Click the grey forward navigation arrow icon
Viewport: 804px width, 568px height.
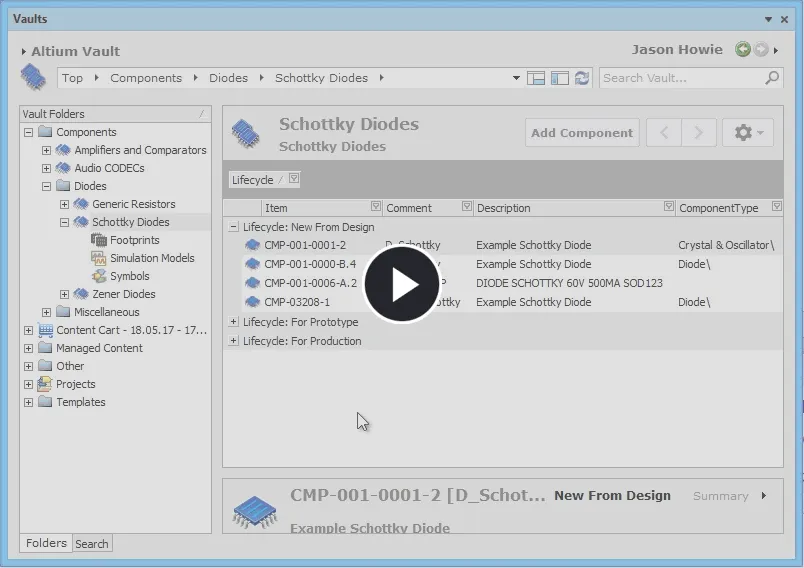(x=761, y=50)
